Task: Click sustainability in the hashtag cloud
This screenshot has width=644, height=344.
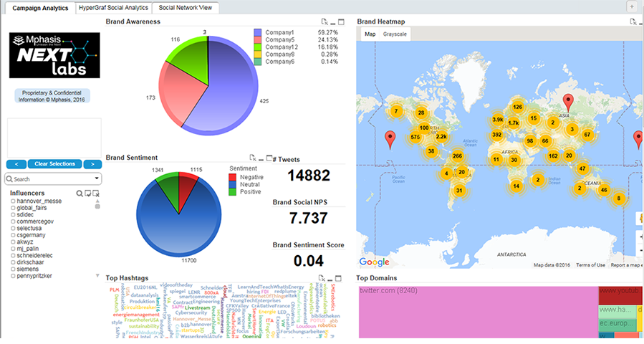Action: tap(144, 326)
